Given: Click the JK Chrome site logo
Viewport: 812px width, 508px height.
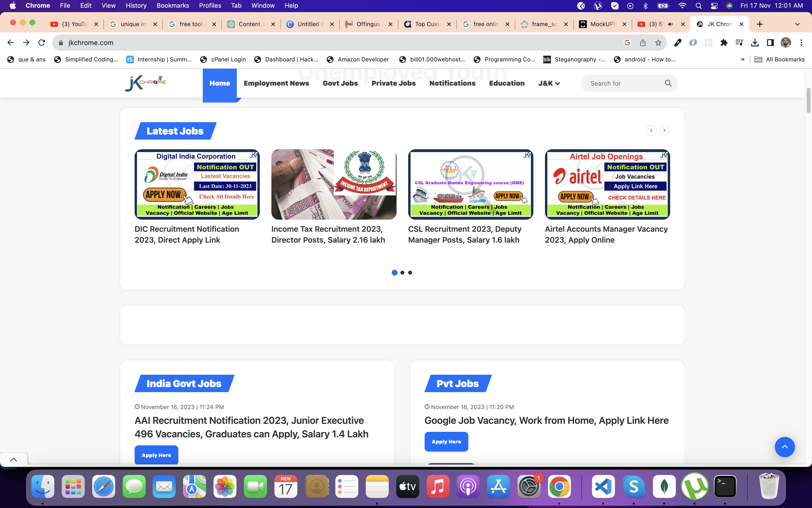Looking at the screenshot, I should (145, 83).
